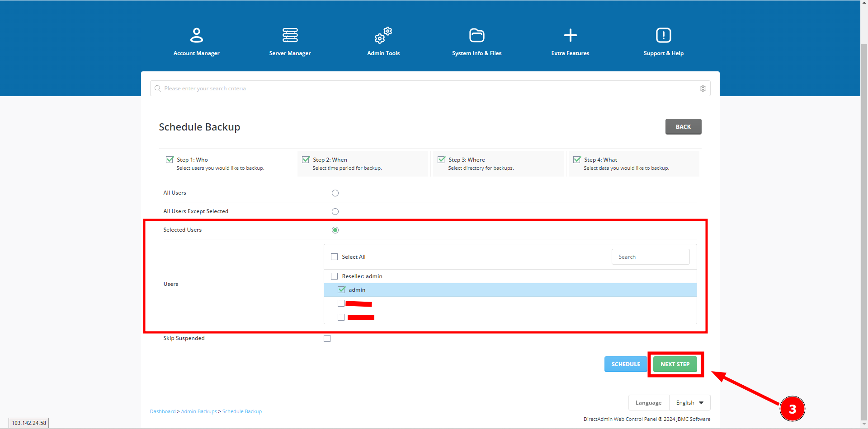Select All Users Except Selected radio button
Image resolution: width=868 pixels, height=429 pixels.
(x=335, y=212)
